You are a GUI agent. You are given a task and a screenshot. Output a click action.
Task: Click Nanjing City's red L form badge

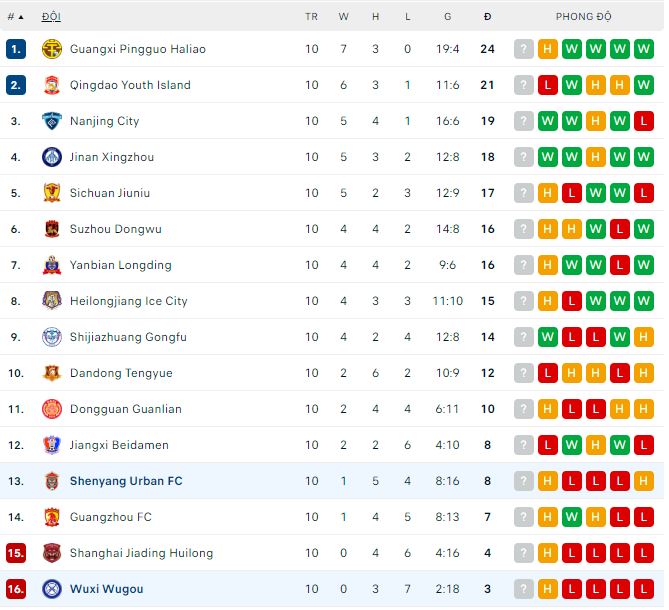click(x=643, y=121)
